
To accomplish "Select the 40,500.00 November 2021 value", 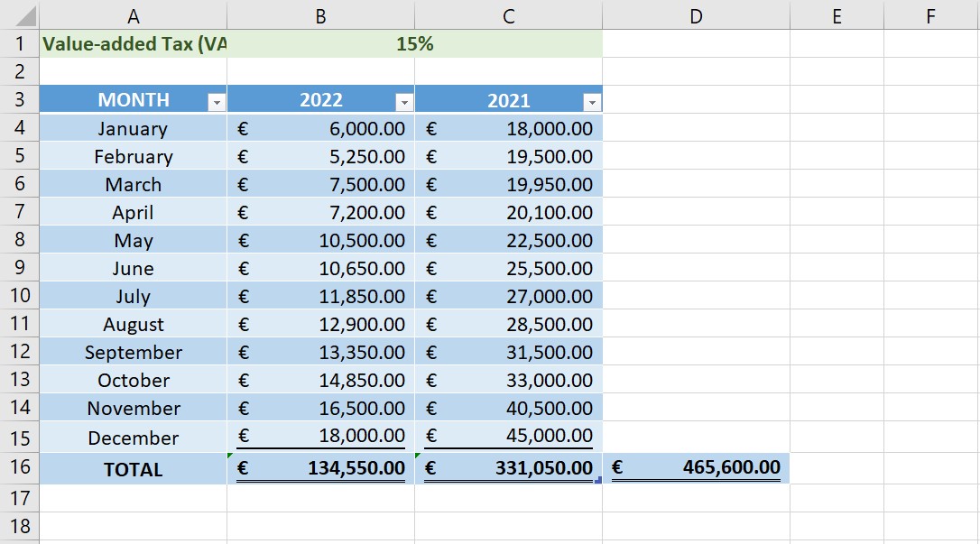I will [509, 407].
